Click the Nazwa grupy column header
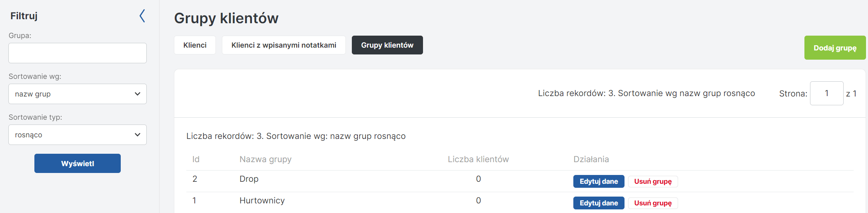 click(x=265, y=159)
